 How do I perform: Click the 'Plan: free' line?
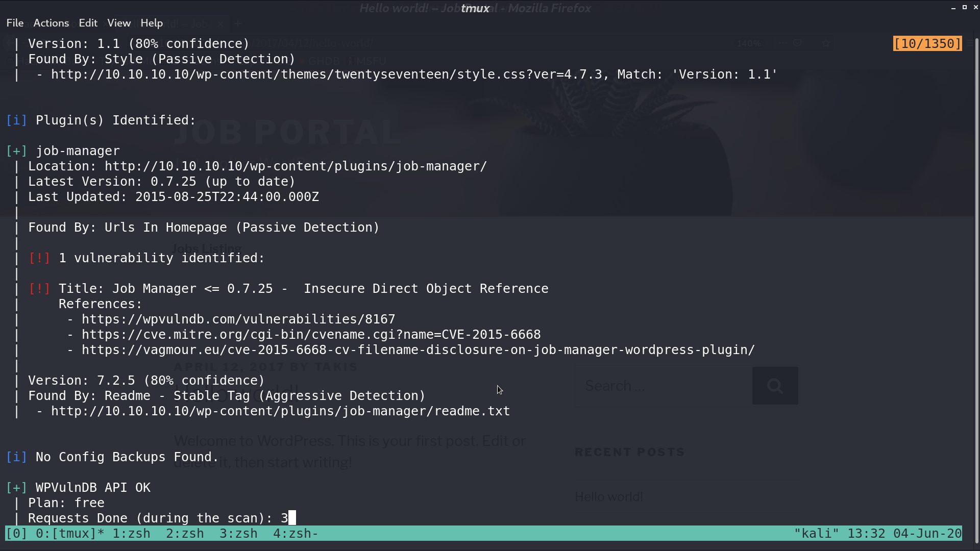(x=66, y=503)
